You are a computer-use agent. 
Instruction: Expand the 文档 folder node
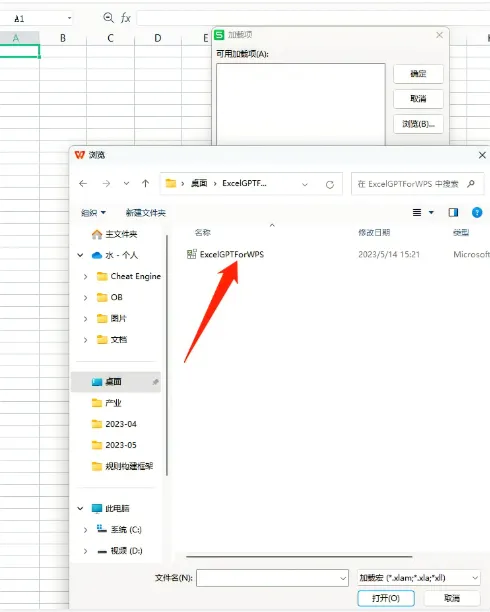(86, 340)
